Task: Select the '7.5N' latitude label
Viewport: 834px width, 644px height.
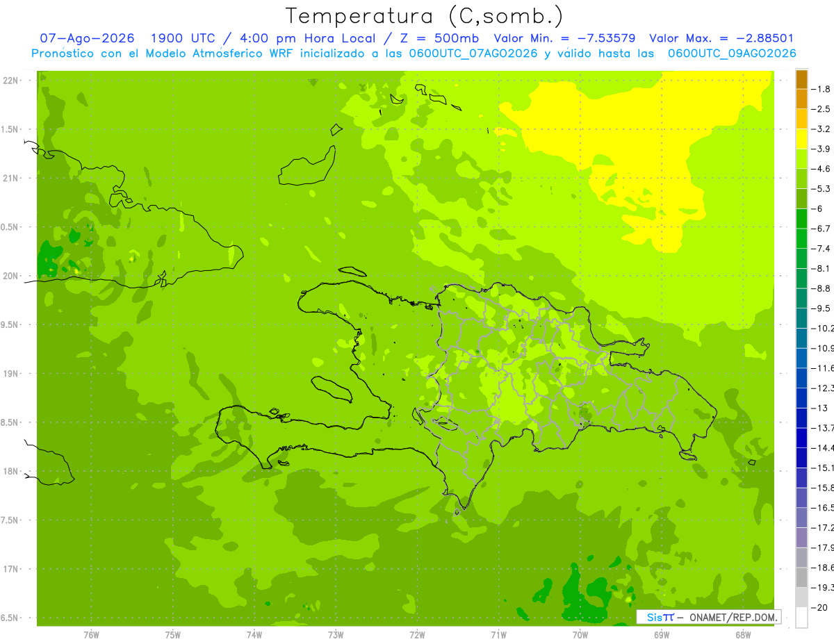Action: [x=8, y=520]
